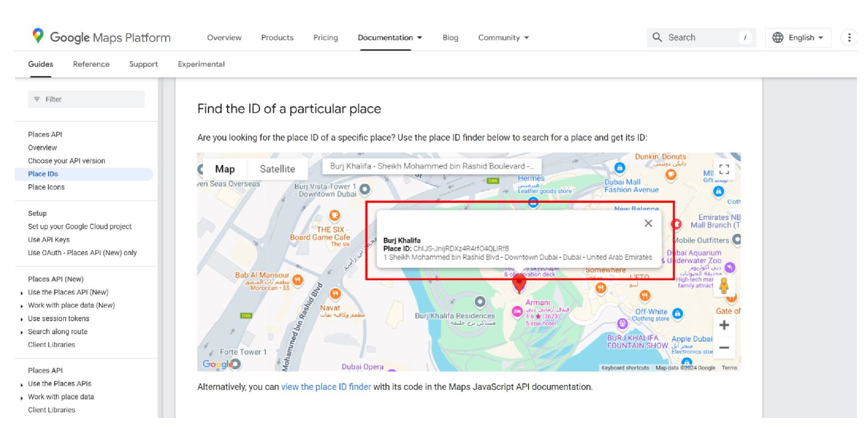Open the sidebar Overview link
The height and width of the screenshot is (429, 868).
[42, 148]
